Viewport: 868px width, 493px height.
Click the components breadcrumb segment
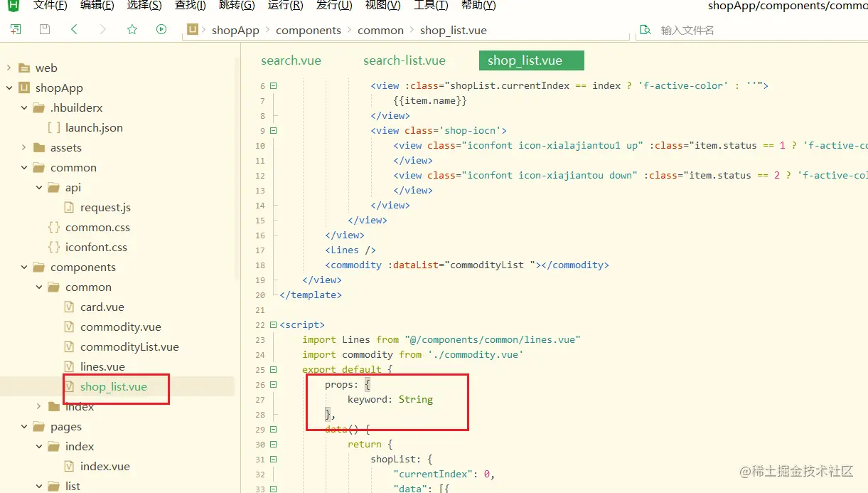coord(309,30)
